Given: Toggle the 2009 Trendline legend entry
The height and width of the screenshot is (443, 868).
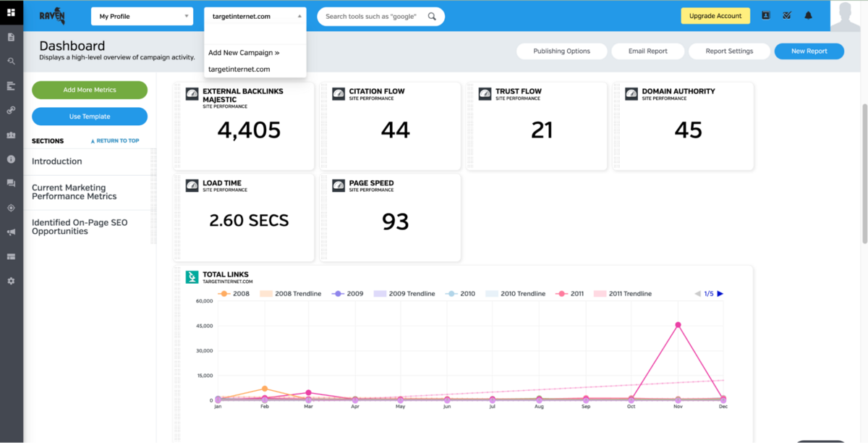Looking at the screenshot, I should [x=404, y=294].
